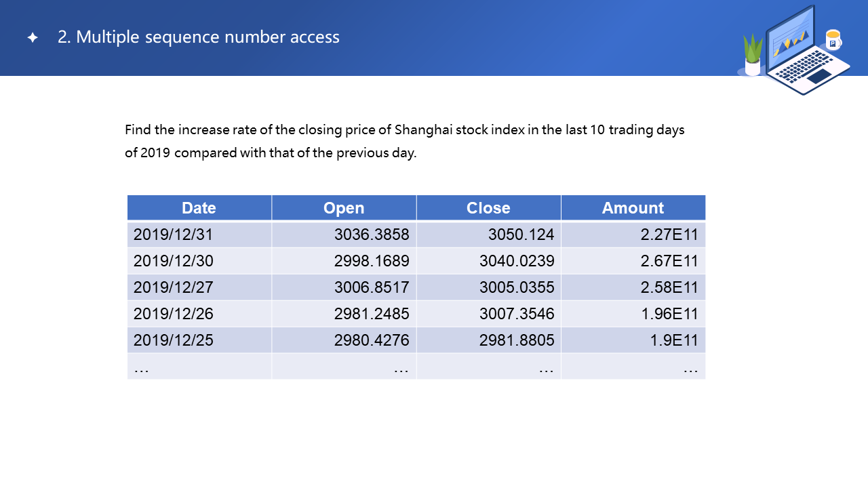The width and height of the screenshot is (868, 488).
Task: Select the Open column header
Action: (x=344, y=208)
